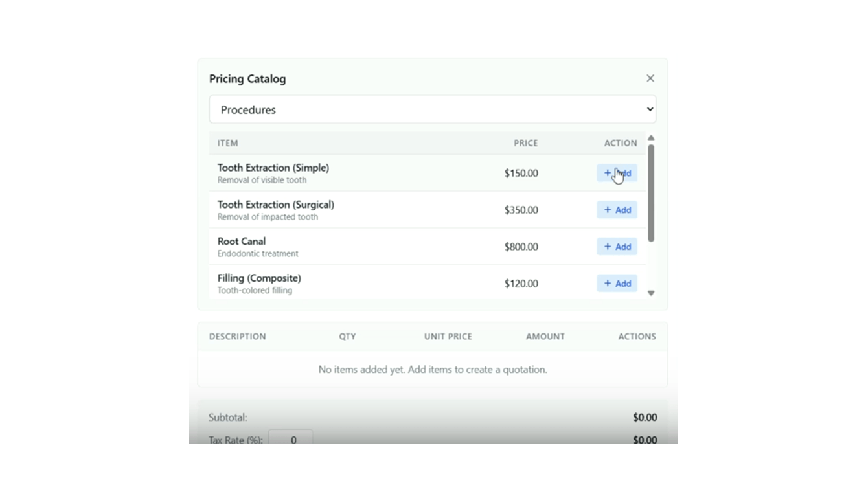Image resolution: width=868 pixels, height=496 pixels.
Task: Close the Pricing Catalog panel
Action: pos(650,78)
